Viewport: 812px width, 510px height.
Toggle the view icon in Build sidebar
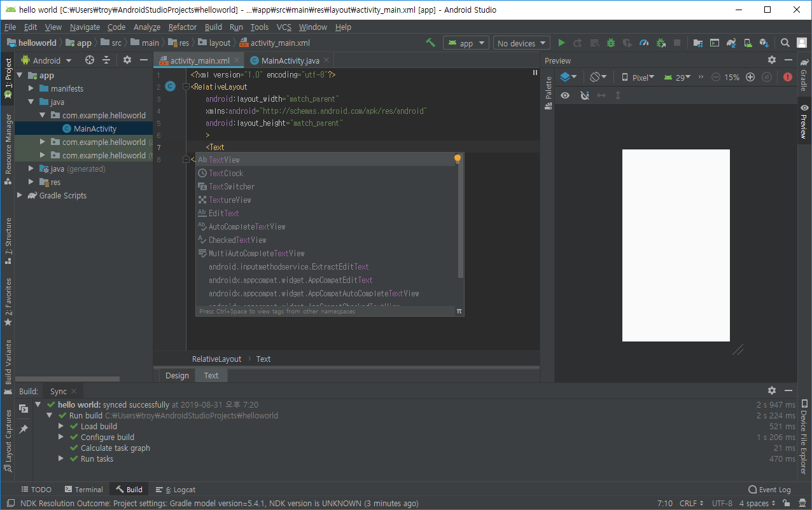[24, 408]
